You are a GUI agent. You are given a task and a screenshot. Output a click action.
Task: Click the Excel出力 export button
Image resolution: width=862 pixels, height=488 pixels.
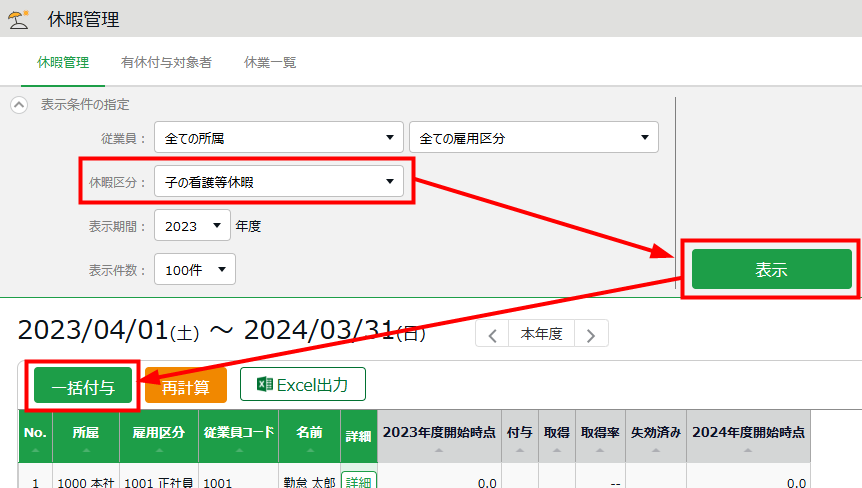pyautogui.click(x=302, y=384)
